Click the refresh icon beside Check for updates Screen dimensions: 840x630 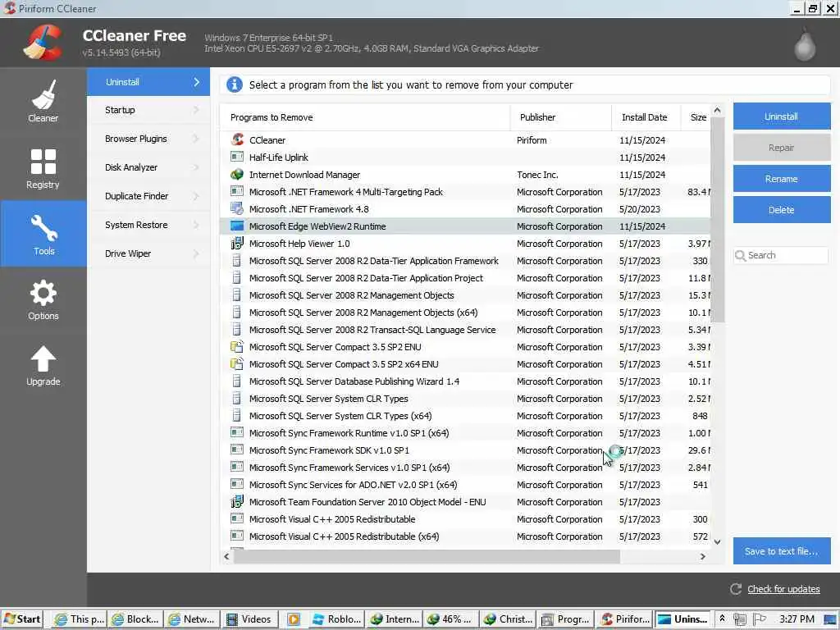coord(736,589)
